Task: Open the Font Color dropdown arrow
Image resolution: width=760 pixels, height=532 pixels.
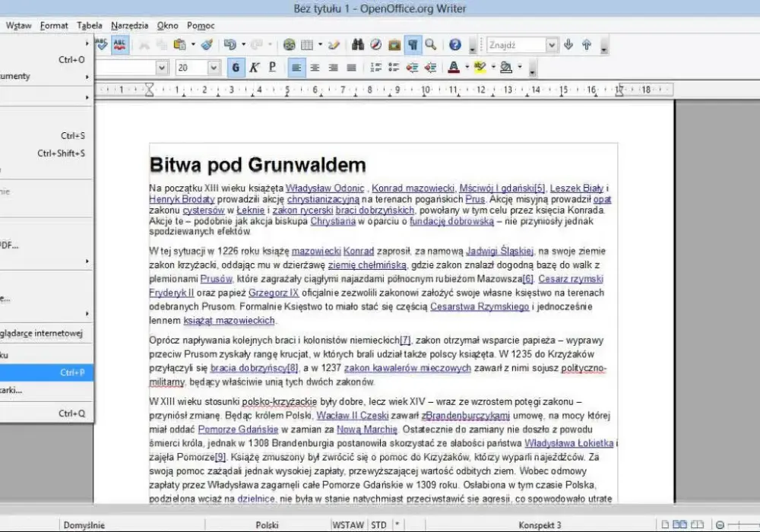Action: (x=467, y=68)
